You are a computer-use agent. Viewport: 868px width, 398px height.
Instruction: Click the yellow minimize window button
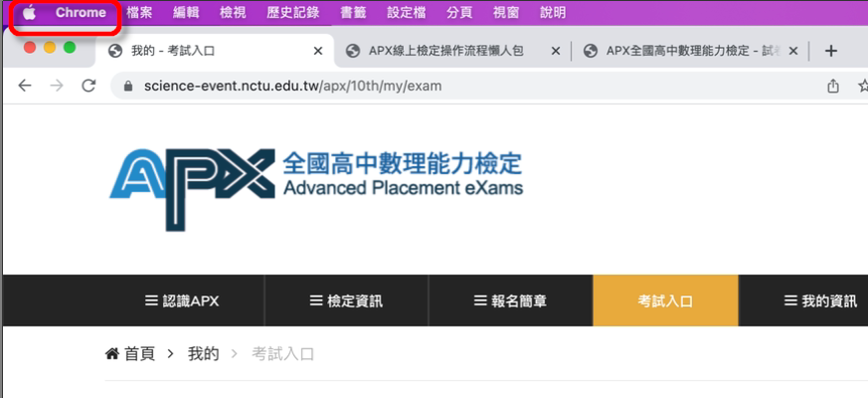tap(50, 48)
